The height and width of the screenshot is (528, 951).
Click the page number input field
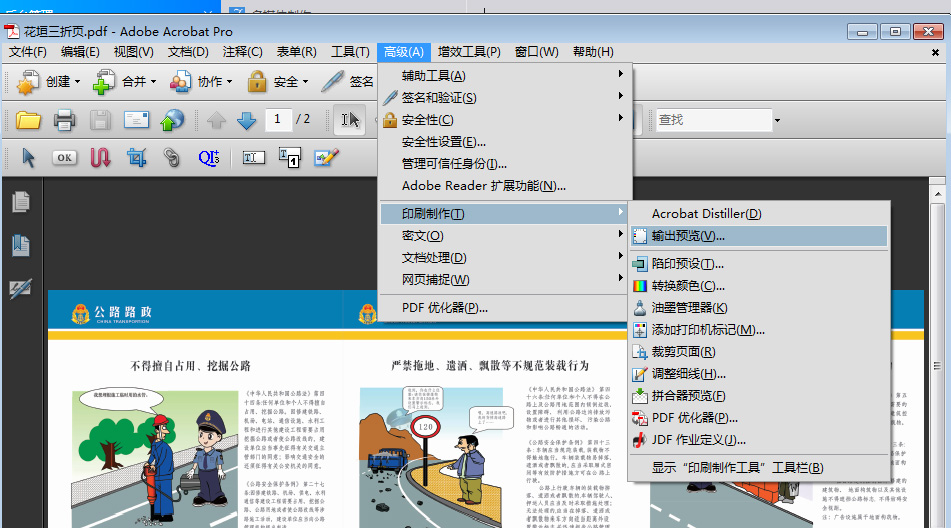point(278,119)
